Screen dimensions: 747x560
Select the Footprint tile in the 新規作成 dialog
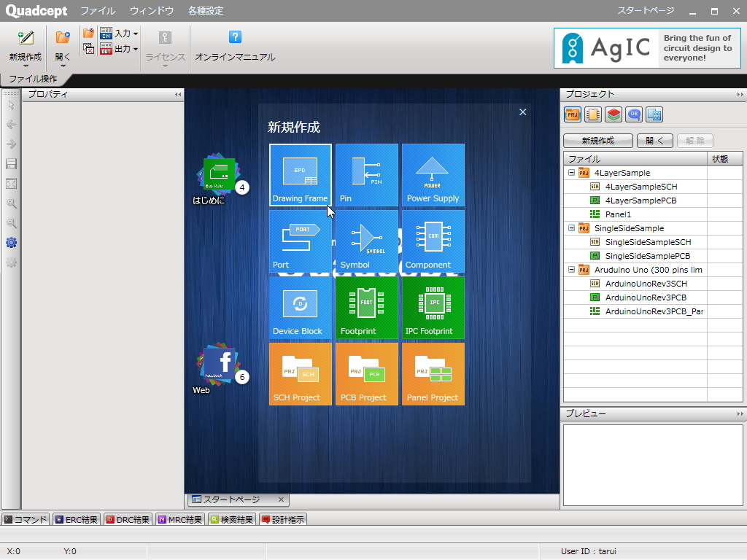(366, 308)
